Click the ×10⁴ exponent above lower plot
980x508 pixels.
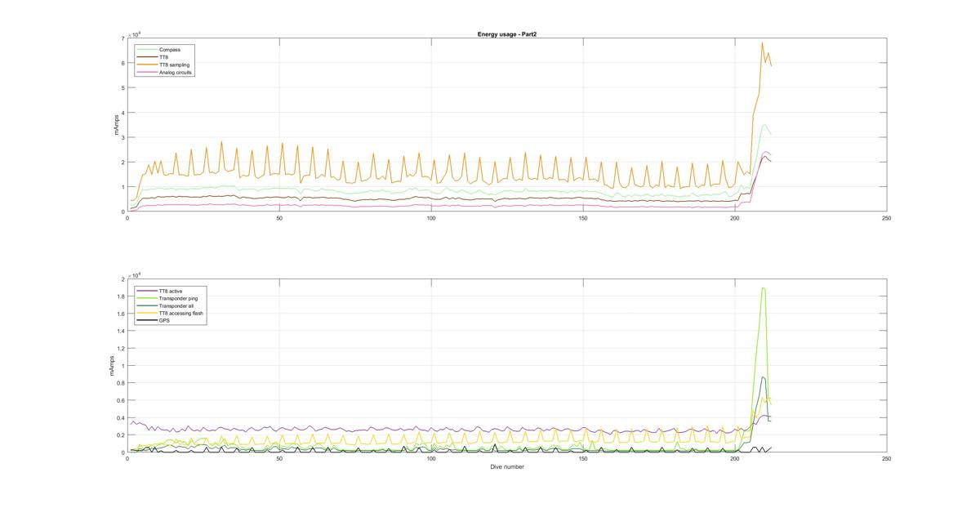pyautogui.click(x=136, y=274)
